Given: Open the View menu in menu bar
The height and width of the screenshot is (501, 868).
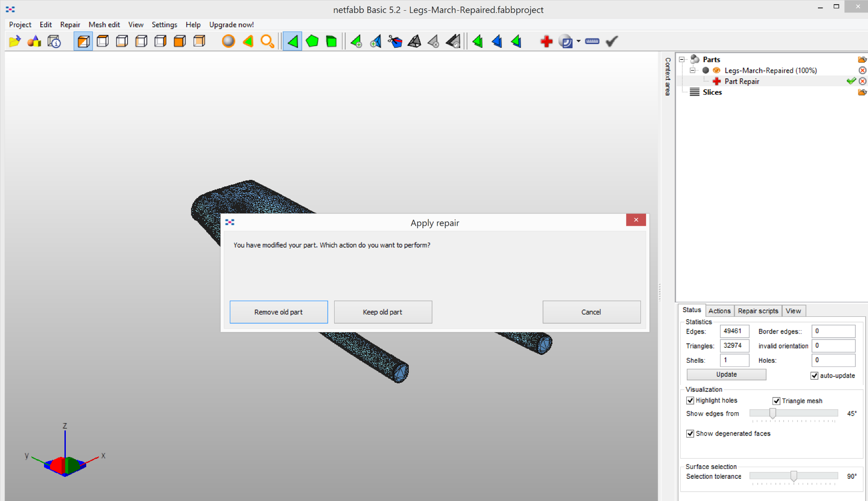Looking at the screenshot, I should tap(136, 25).
